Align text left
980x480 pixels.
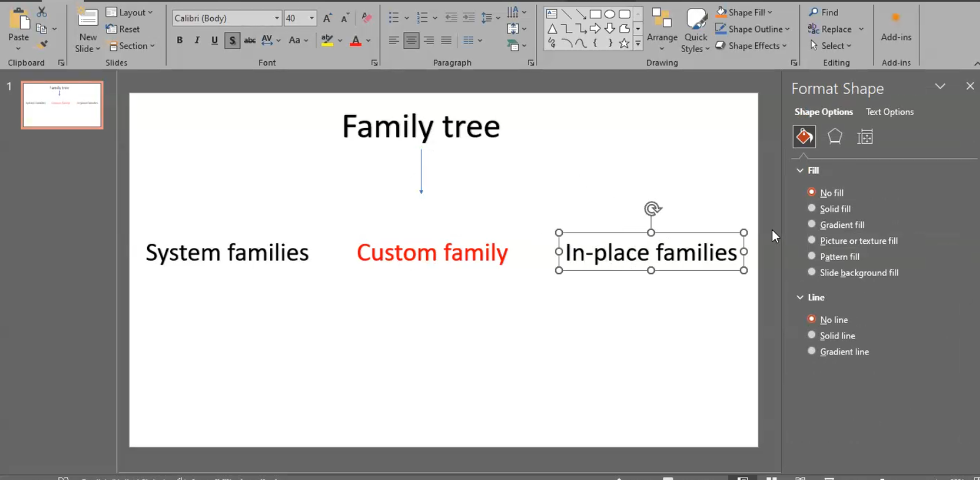tap(394, 40)
